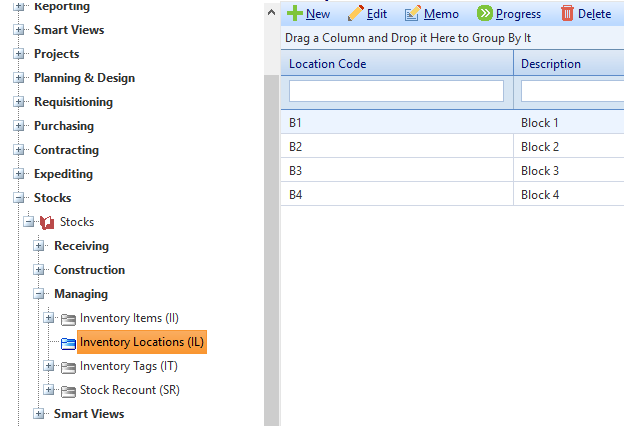
Task: Click the Memo toolbar label
Action: point(441,14)
